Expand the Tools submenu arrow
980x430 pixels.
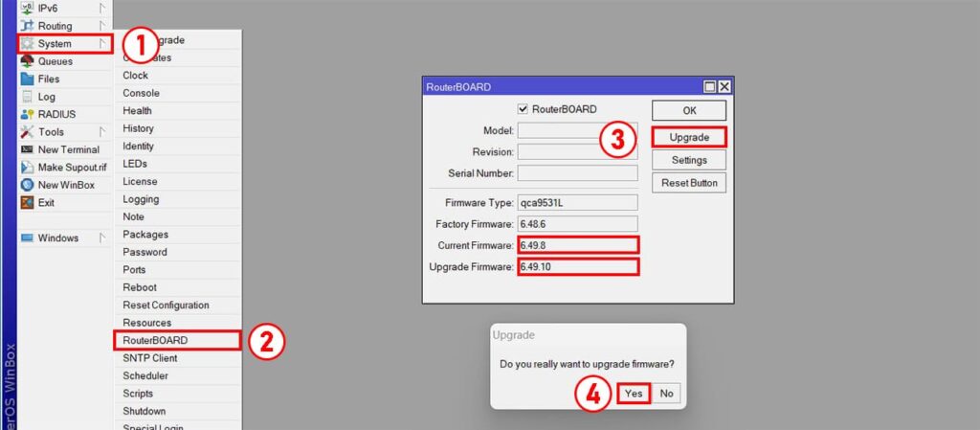[102, 132]
